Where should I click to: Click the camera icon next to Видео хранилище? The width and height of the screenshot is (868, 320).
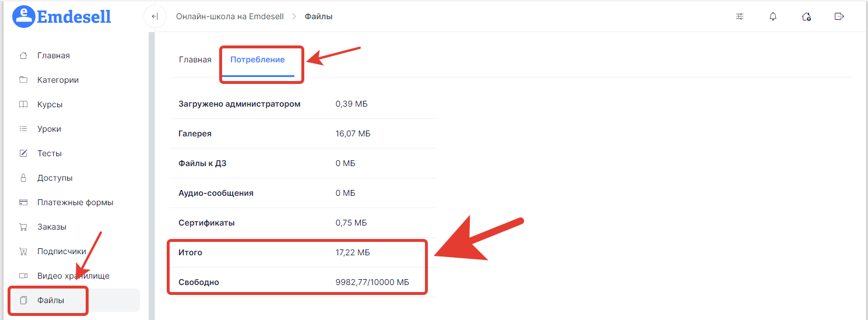23,276
